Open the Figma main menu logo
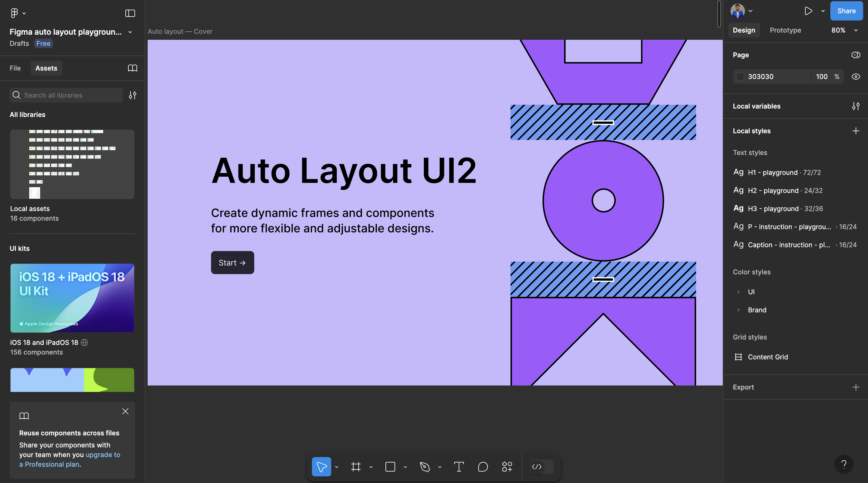Screen dimensions: 868x483 (14, 13)
